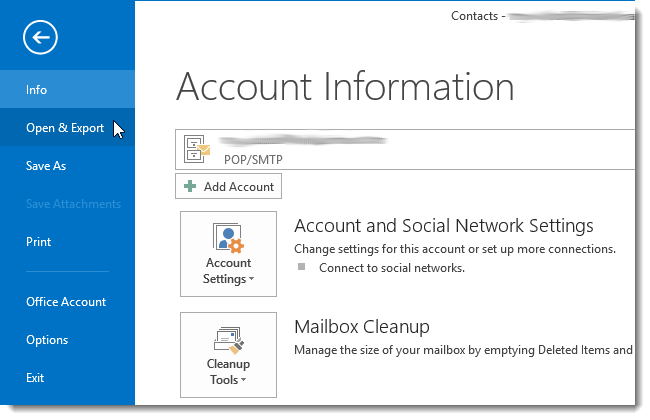Image resolution: width=650 pixels, height=420 pixels.
Task: Select Open & Export in sidebar
Action: [67, 127]
